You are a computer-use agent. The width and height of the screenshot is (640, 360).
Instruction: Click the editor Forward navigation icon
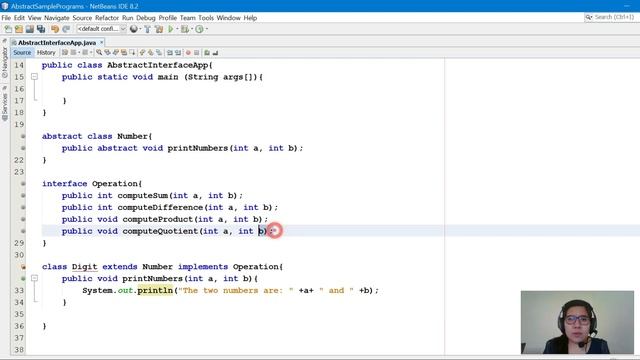(x=85, y=53)
